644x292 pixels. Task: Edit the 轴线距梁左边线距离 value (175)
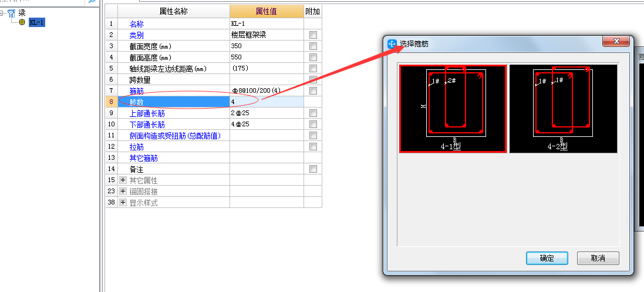coord(267,68)
